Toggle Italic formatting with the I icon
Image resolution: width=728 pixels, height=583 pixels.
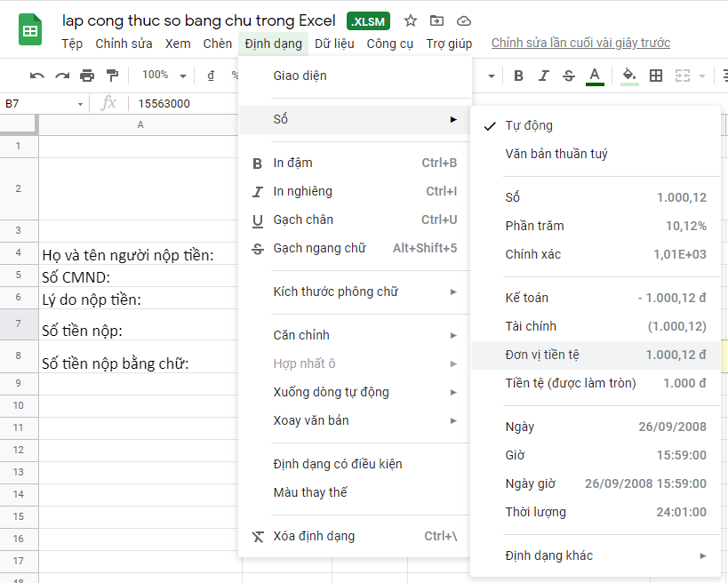click(x=543, y=76)
